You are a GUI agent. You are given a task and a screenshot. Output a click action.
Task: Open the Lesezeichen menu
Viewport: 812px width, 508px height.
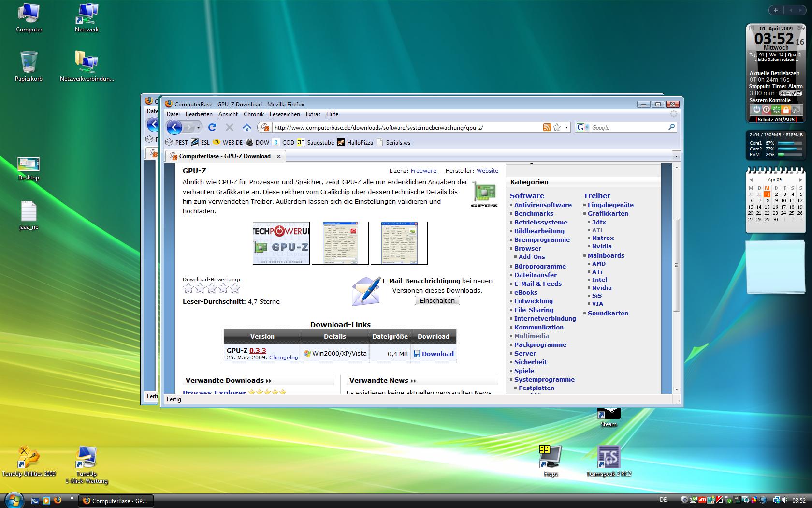285,114
